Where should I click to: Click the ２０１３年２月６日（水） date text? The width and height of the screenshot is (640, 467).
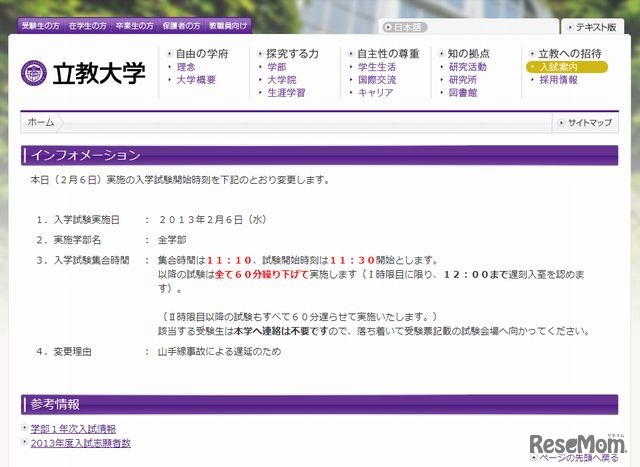213,220
